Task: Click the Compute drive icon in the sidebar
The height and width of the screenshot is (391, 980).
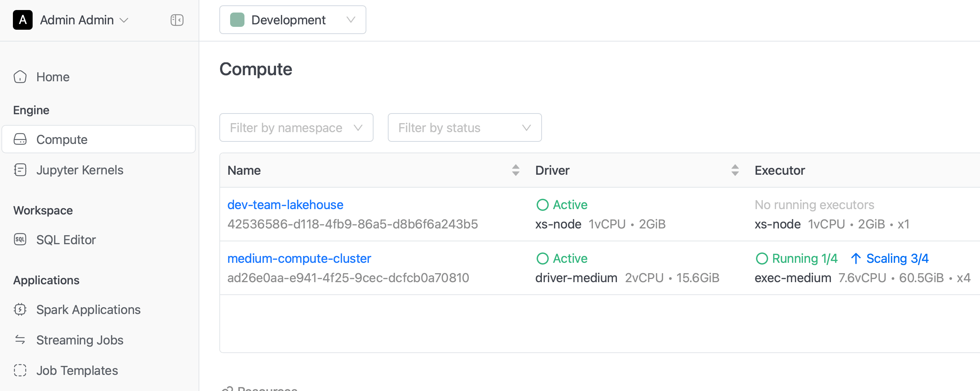Action: [x=20, y=139]
